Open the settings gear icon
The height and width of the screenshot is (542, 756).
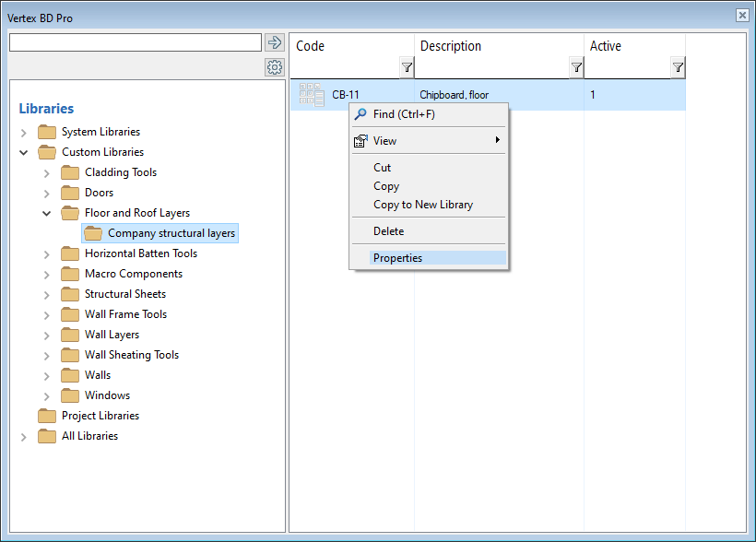click(274, 67)
